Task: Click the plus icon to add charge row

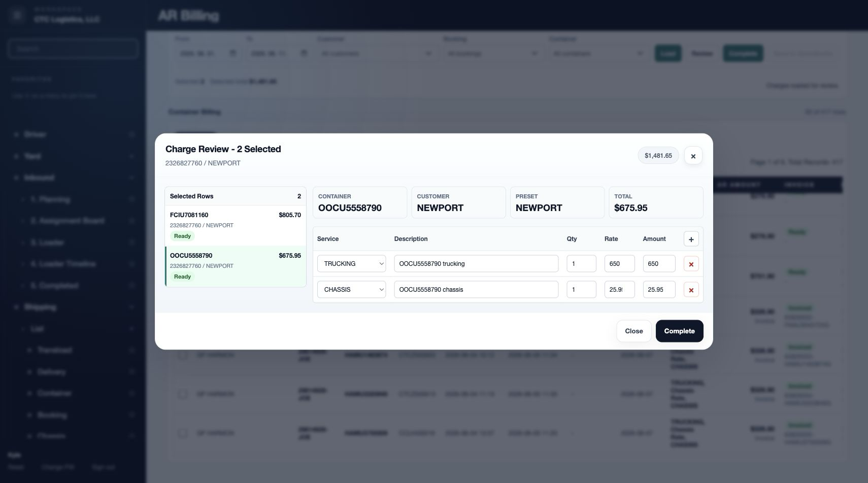Action: tap(691, 239)
